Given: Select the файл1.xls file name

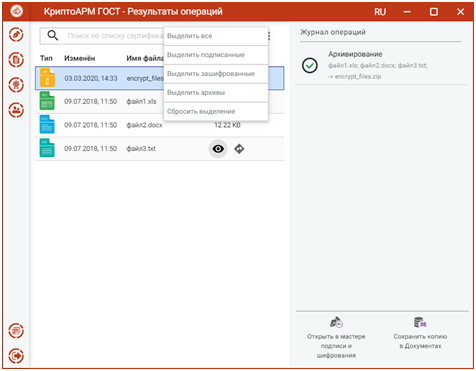Looking at the screenshot, I should click(141, 101).
